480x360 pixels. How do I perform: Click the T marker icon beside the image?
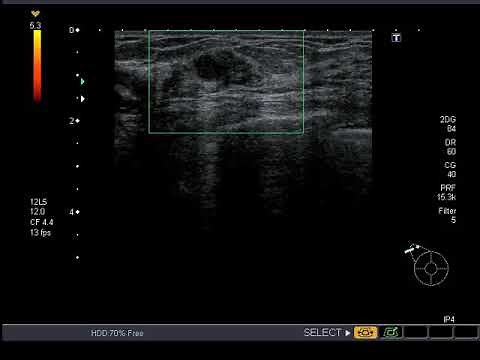pos(396,38)
